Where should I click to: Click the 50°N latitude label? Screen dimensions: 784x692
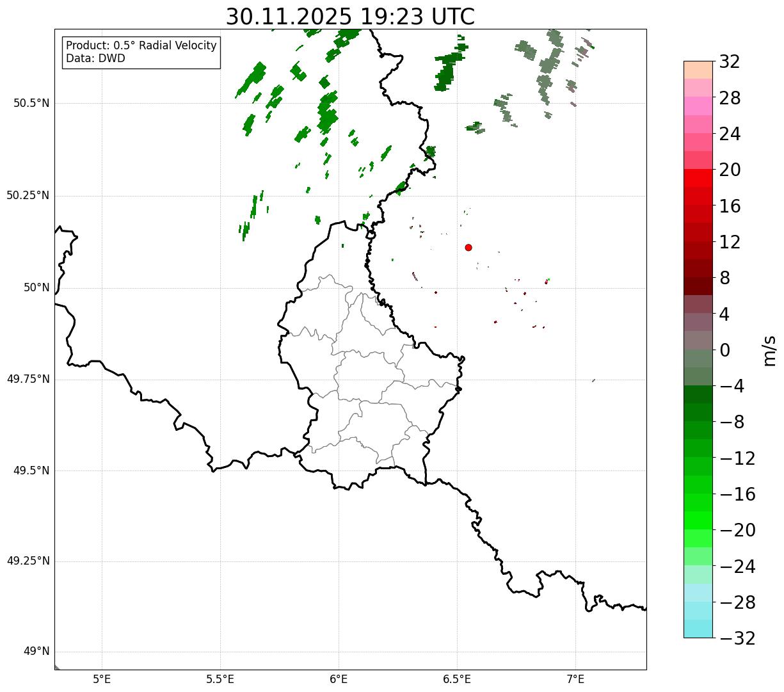click(36, 287)
